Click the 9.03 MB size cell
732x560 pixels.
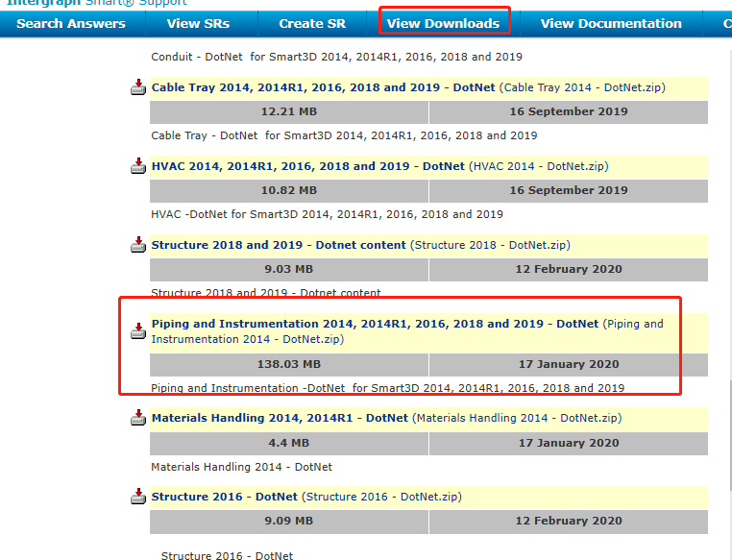(x=289, y=270)
